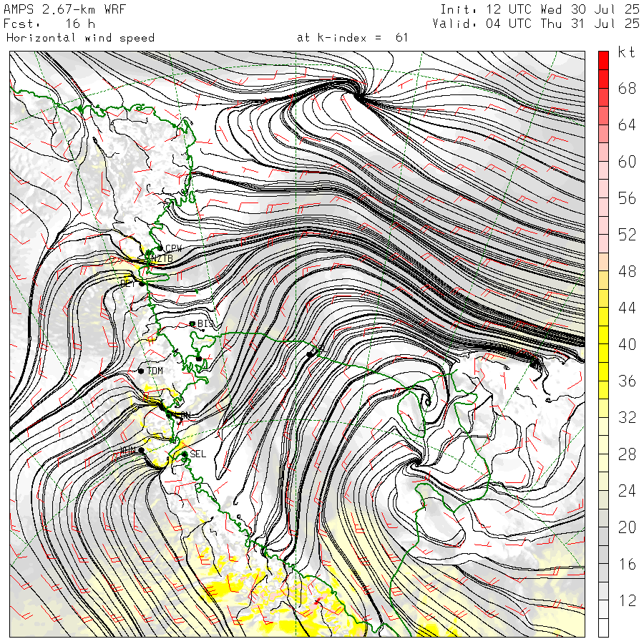
Task: Click the black station dot beside WHM
Action: coord(141,451)
